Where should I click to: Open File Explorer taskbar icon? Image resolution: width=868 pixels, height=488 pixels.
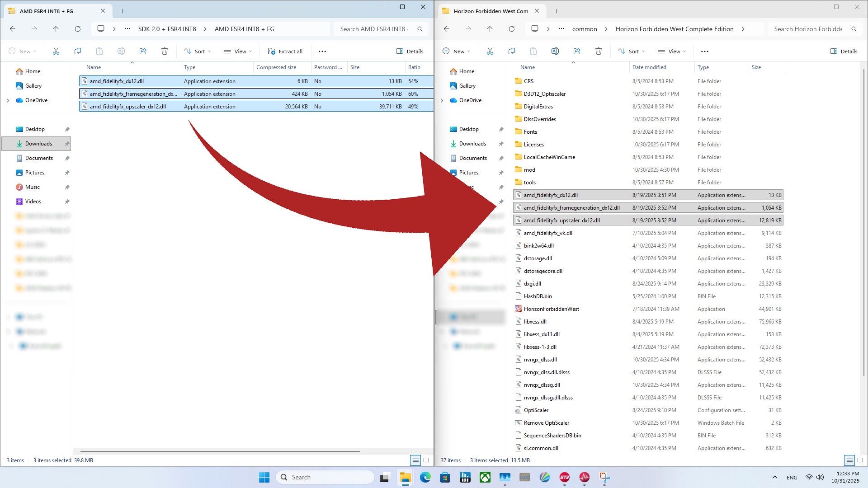tap(405, 477)
